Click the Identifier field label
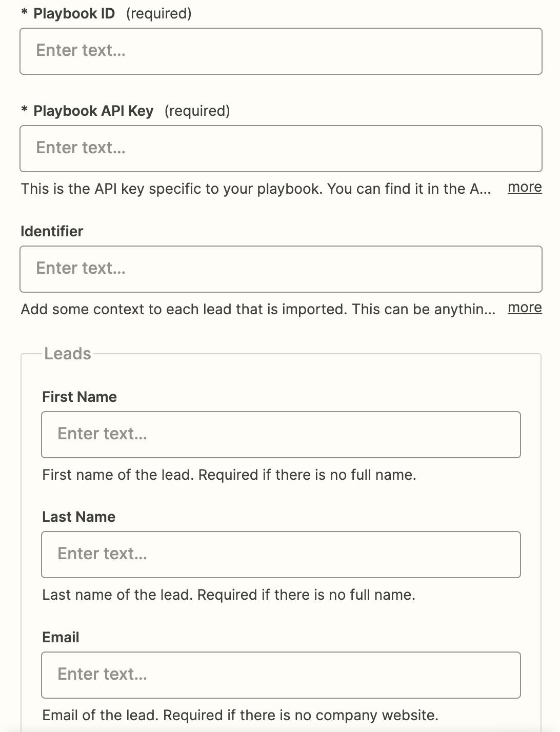Viewport: 560px width, 732px height. (x=52, y=231)
